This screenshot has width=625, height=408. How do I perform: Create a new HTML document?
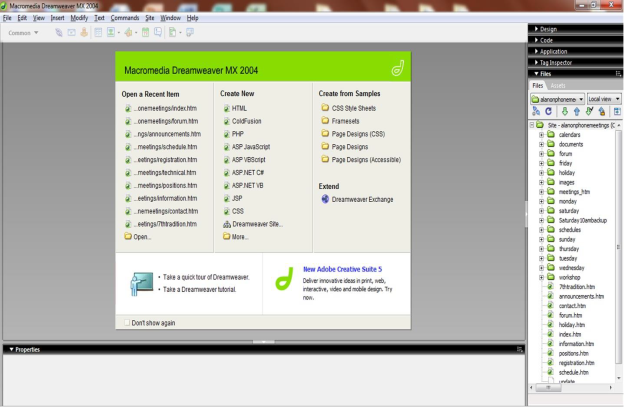pos(239,108)
